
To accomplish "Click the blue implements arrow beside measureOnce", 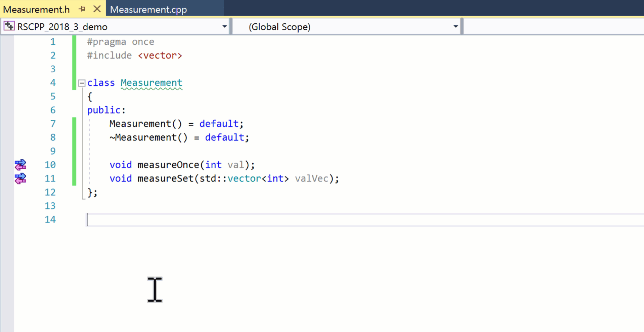I will pos(21,162).
